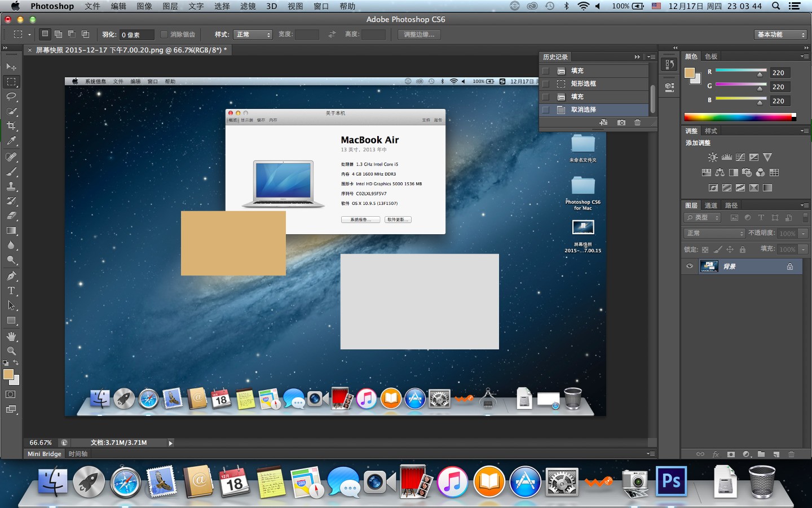This screenshot has height=508, width=812.
Task: Open the Mini Bridge panel
Action: coord(45,454)
